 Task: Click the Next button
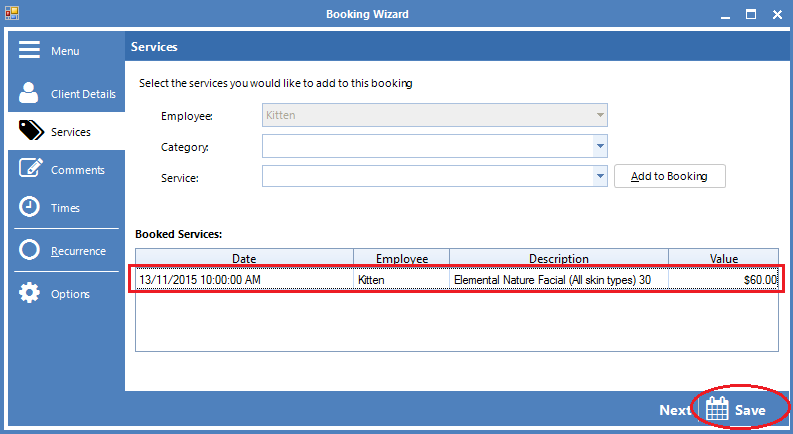point(675,410)
